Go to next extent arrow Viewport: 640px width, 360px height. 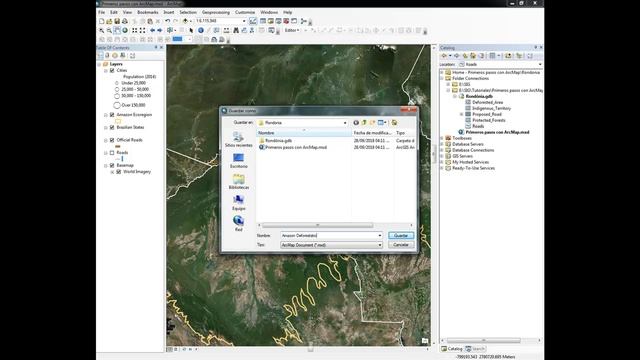pyautogui.click(x=160, y=31)
